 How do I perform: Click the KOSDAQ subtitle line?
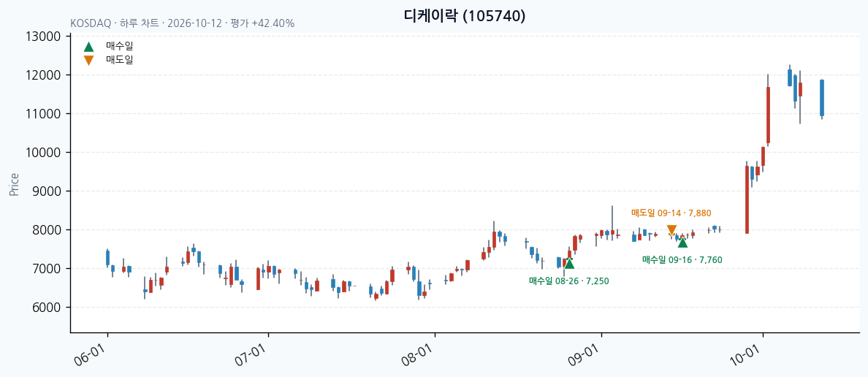coord(183,24)
